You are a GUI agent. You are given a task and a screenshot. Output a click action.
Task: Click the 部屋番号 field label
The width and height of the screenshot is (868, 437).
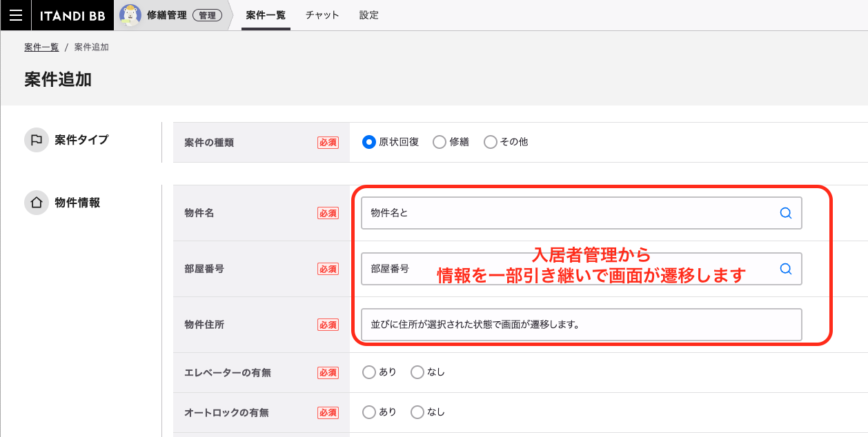click(204, 269)
